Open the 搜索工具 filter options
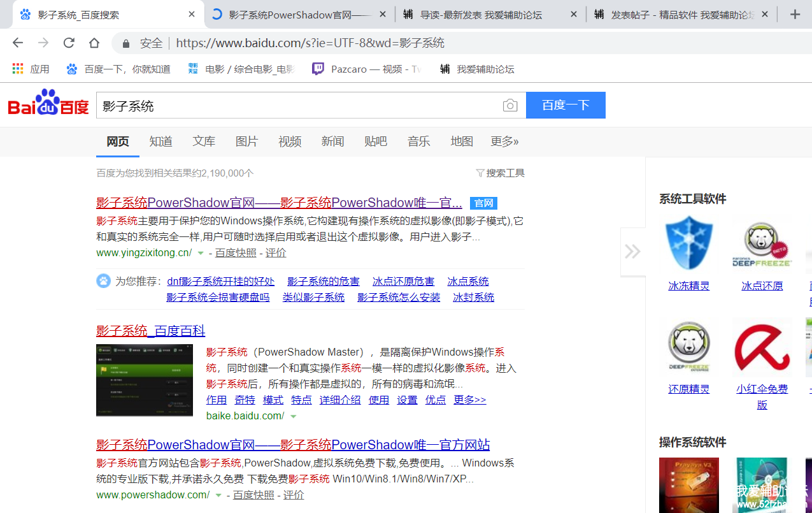This screenshot has width=812, height=513. [501, 173]
